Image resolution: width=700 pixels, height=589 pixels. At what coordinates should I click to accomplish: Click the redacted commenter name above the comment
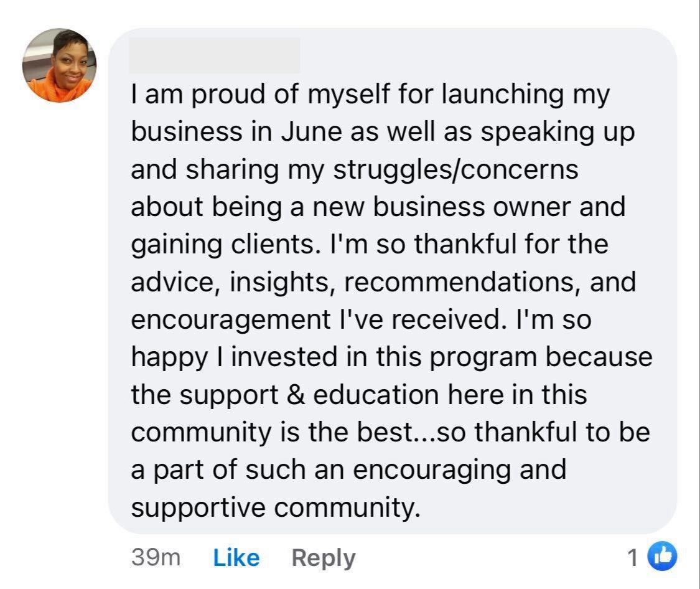pyautogui.click(x=215, y=55)
